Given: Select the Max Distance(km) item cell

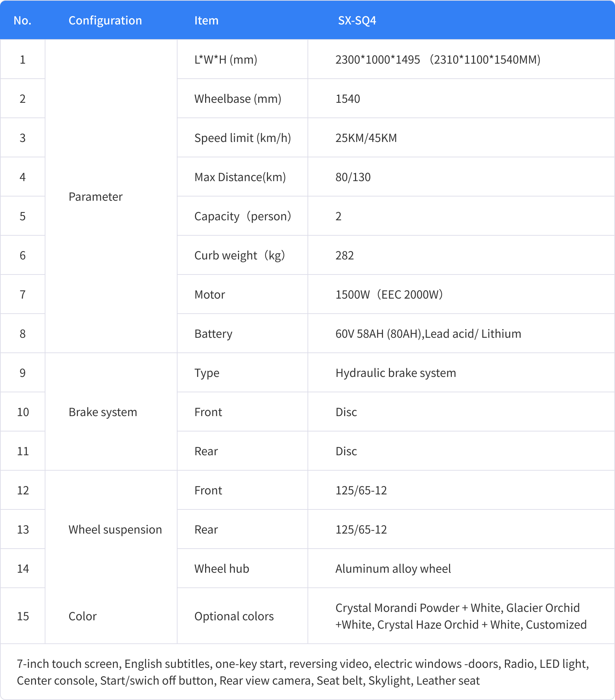Looking at the screenshot, I should click(240, 177).
